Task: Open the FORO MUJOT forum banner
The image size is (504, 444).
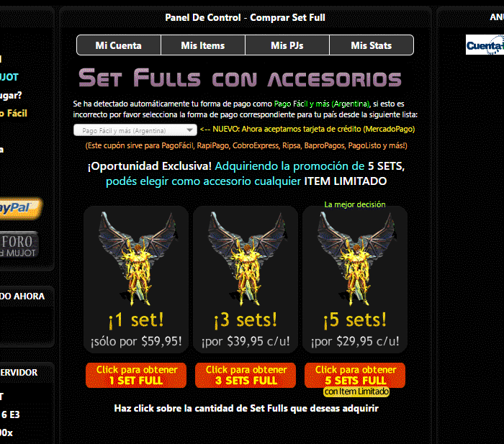Action: [x=19, y=245]
